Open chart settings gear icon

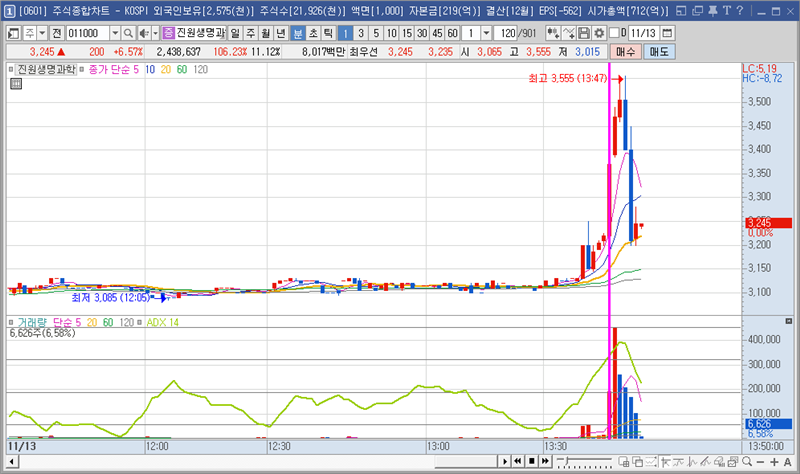[x=599, y=33]
